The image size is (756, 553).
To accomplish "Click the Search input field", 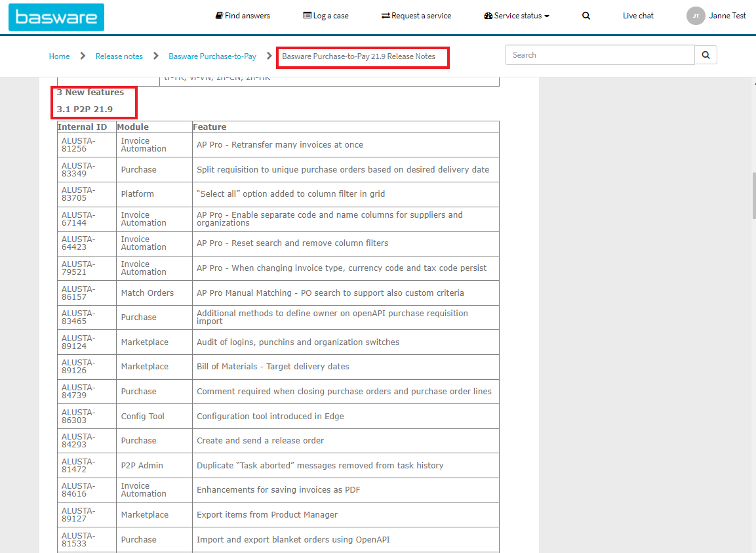I will 600,55.
